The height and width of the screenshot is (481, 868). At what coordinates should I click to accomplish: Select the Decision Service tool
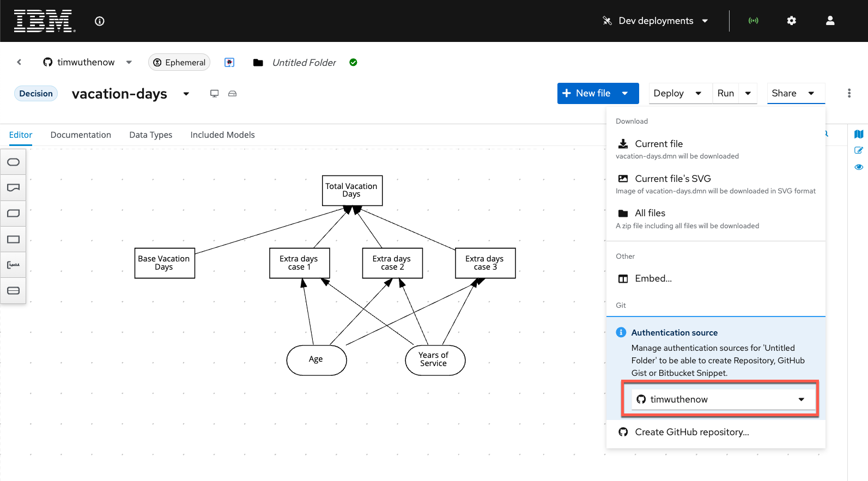click(13, 290)
